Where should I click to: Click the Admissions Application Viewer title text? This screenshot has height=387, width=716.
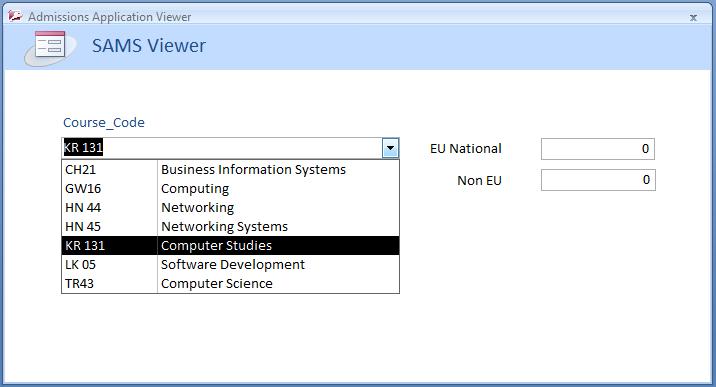pos(110,17)
